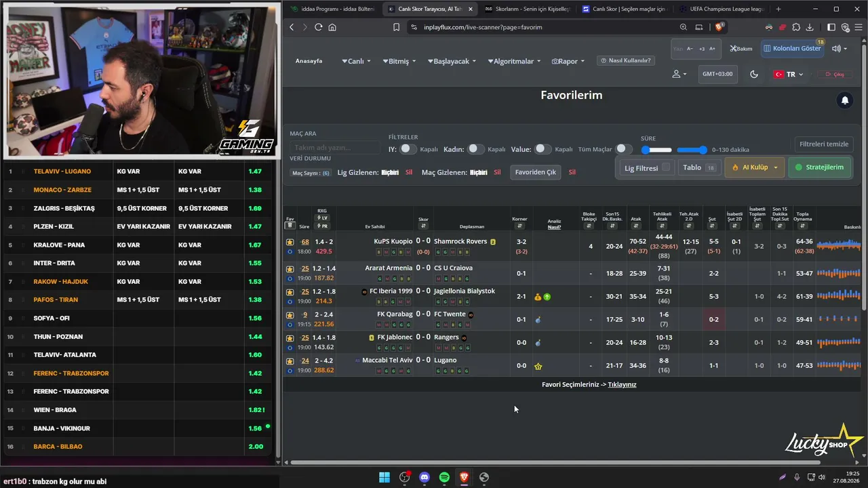Click the Nasıl Kullanılır? help button
Viewport: 868px width, 488px height.
(625, 60)
